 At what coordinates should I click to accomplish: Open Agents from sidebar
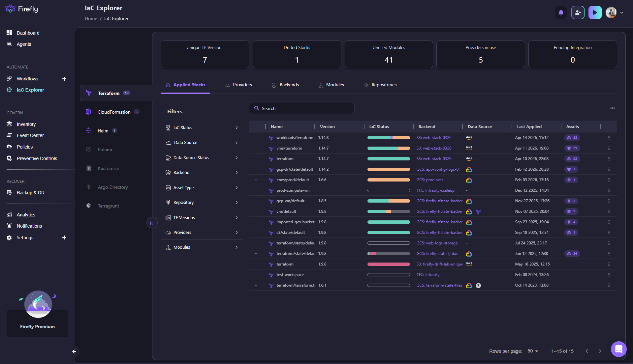point(24,44)
